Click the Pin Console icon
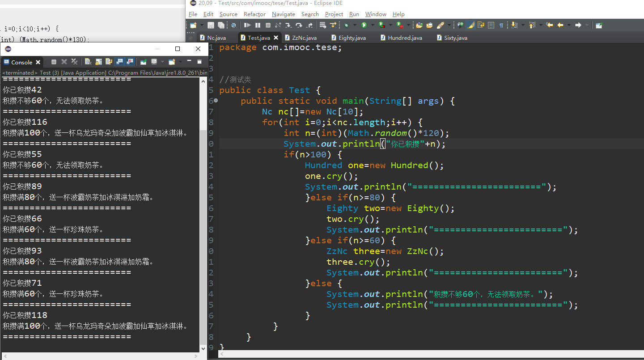 (143, 62)
